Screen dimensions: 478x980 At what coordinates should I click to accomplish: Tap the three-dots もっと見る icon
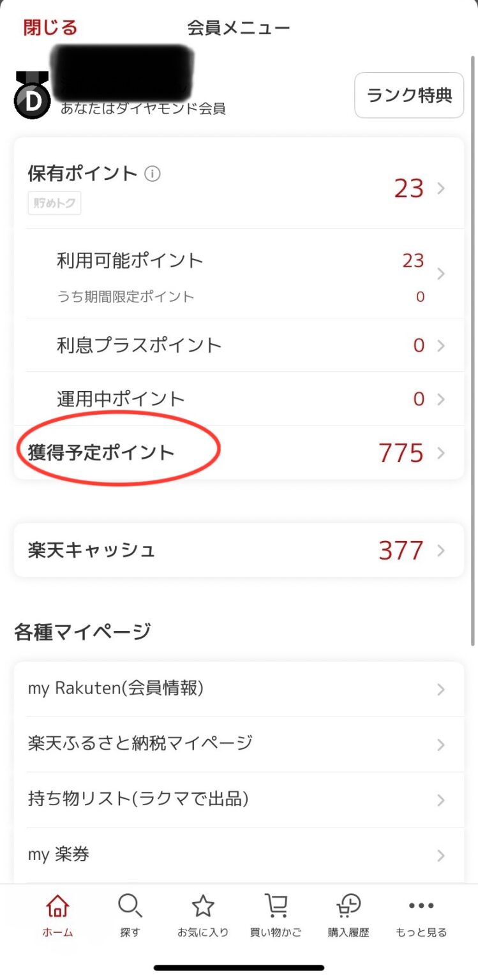421,906
